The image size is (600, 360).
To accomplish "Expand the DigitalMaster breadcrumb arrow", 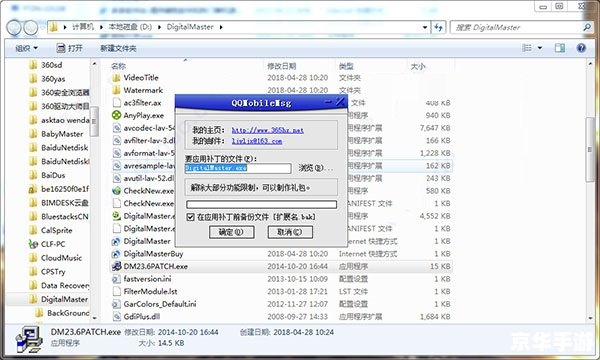I will coord(221,27).
